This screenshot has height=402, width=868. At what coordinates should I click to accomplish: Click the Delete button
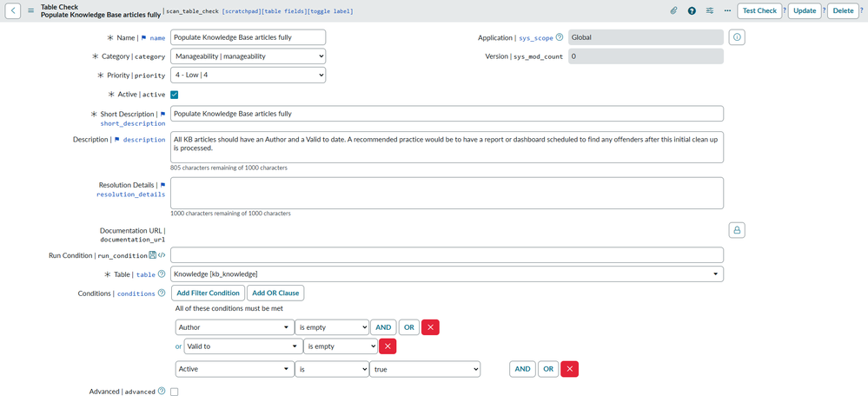[843, 10]
